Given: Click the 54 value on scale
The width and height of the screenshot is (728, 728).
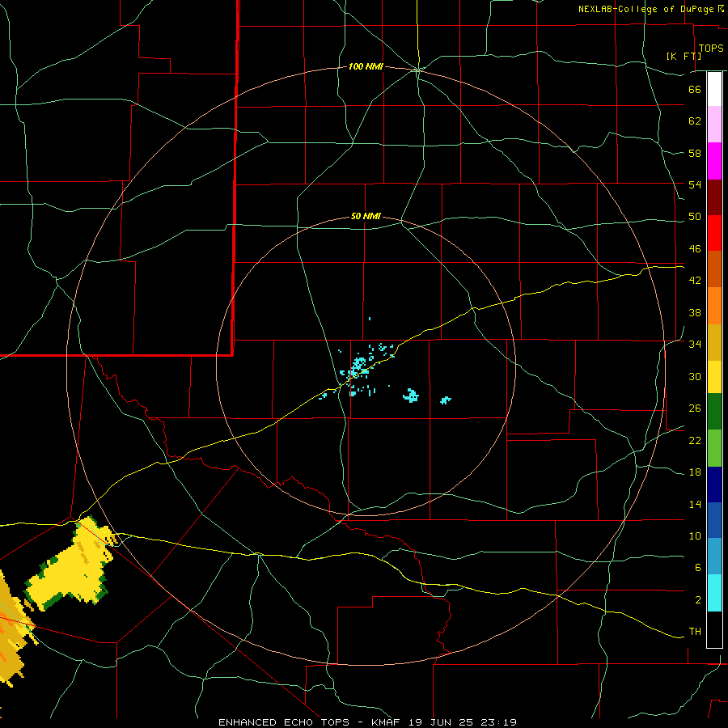Looking at the screenshot, I should 695,184.
